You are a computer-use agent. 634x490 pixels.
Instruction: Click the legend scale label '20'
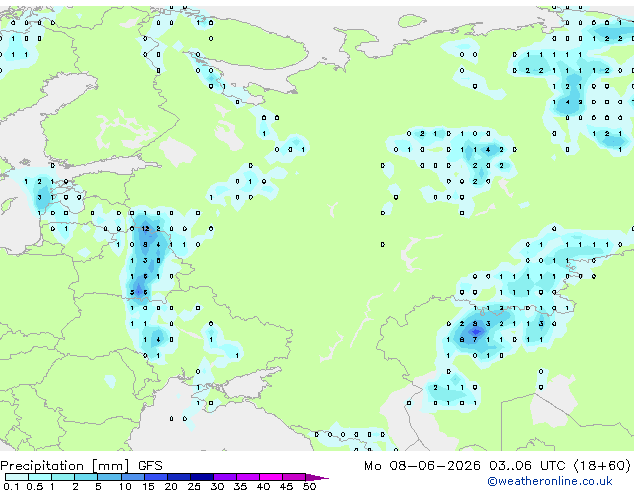171,486
